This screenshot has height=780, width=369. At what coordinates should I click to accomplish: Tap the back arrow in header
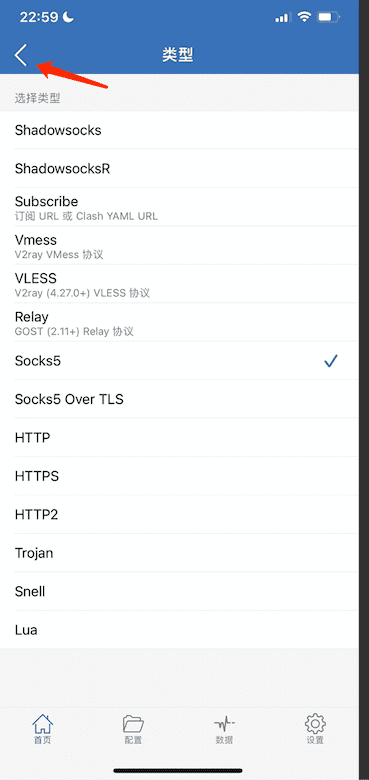21,55
